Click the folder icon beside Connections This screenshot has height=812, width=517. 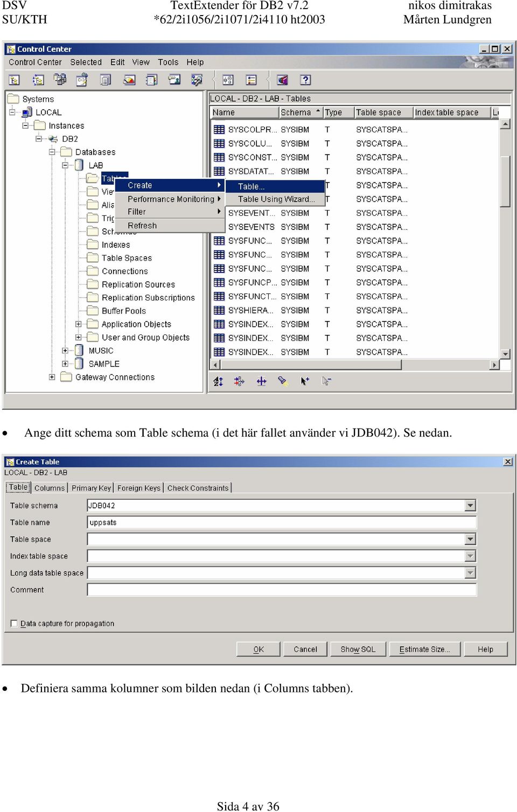(x=93, y=271)
